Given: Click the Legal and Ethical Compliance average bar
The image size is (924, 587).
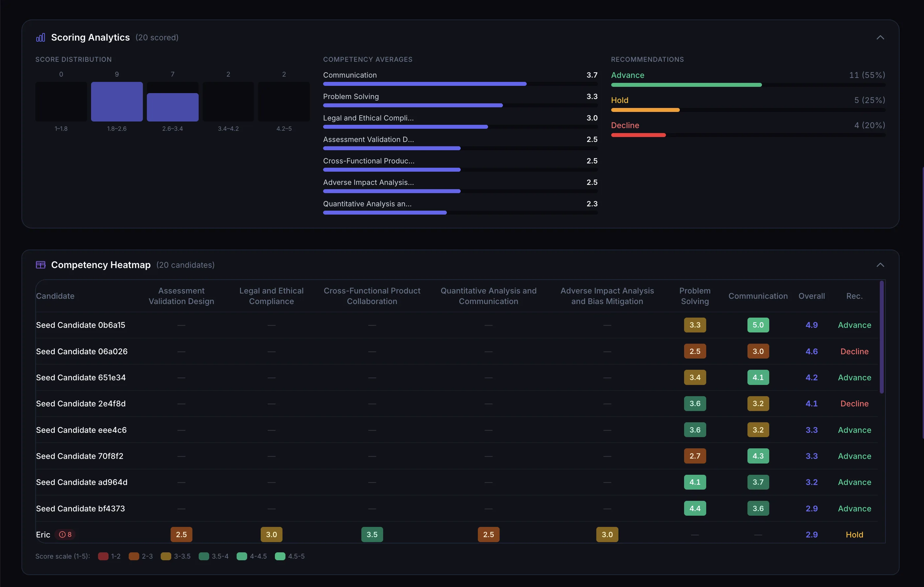Looking at the screenshot, I should (460, 127).
